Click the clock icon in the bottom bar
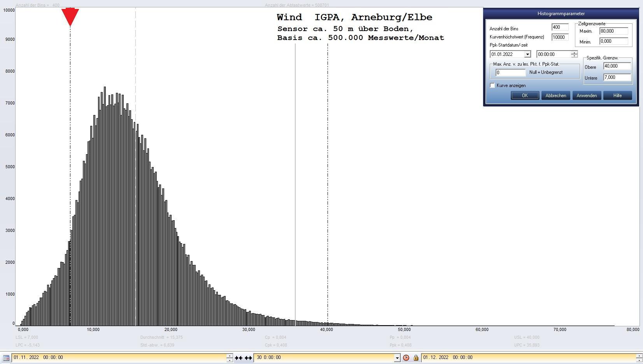 [x=406, y=358]
